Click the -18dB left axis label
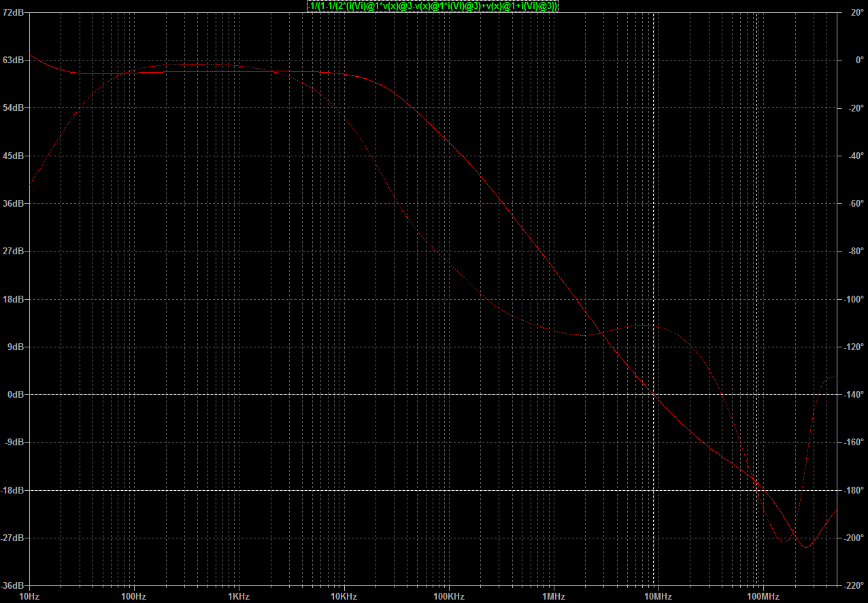Viewport: 868px width, 603px height. pos(13,490)
